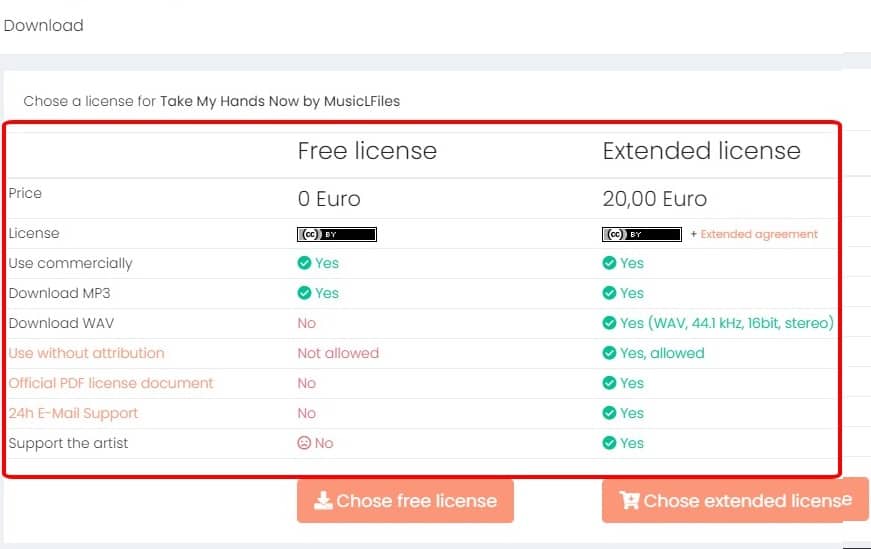
Task: Click Extended license's 24h E-Mail Support checkmark
Action: [x=609, y=413]
